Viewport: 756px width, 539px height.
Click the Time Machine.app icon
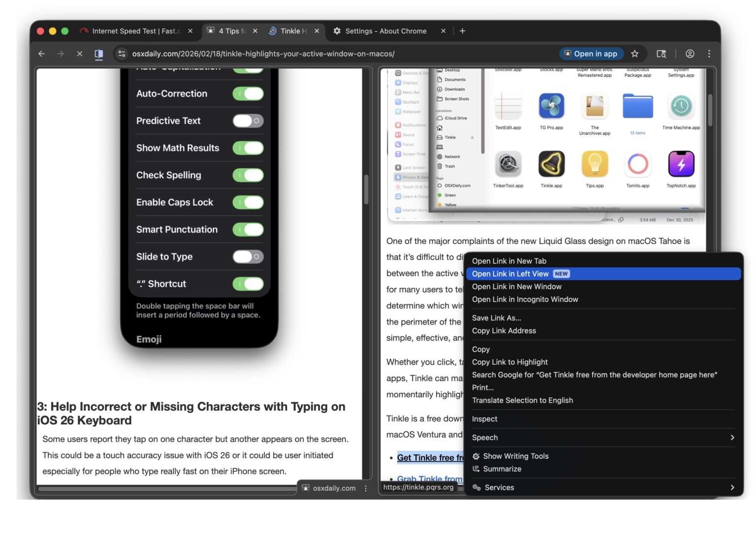[681, 106]
